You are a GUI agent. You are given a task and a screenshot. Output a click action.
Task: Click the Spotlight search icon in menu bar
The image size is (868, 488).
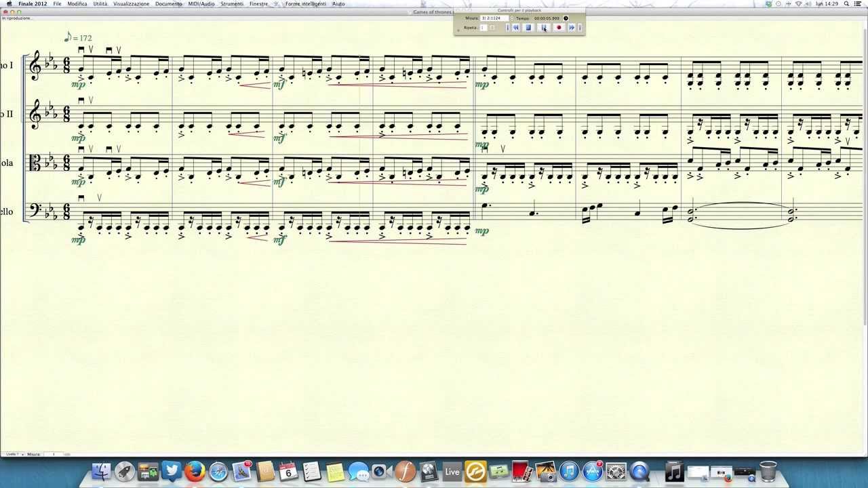click(846, 3)
